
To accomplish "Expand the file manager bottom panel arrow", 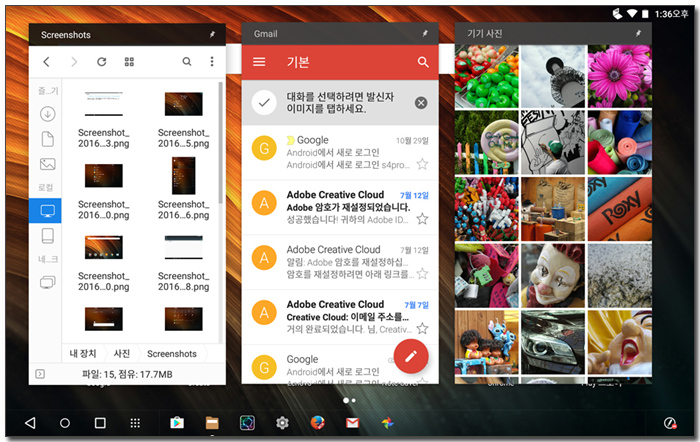I will click(40, 374).
